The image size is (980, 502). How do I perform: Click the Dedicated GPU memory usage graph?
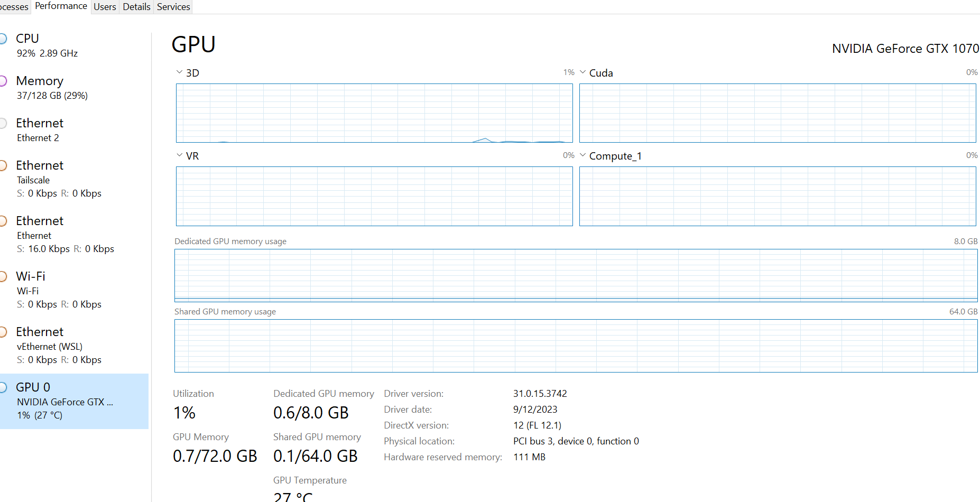576,275
